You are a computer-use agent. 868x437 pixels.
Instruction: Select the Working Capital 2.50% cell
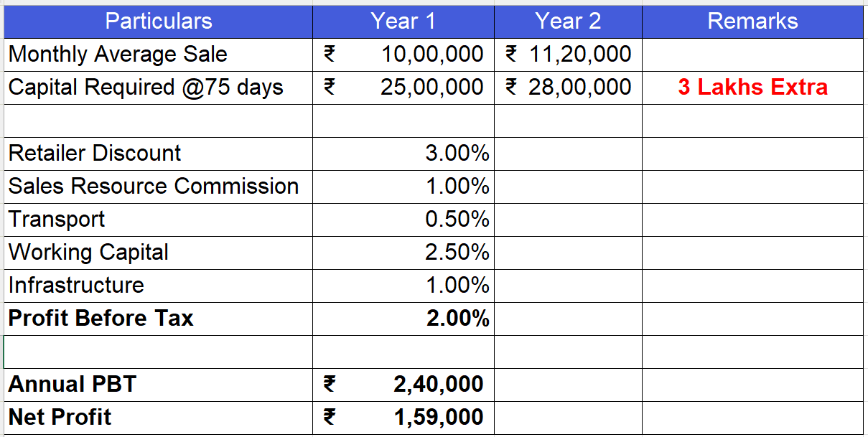point(457,253)
